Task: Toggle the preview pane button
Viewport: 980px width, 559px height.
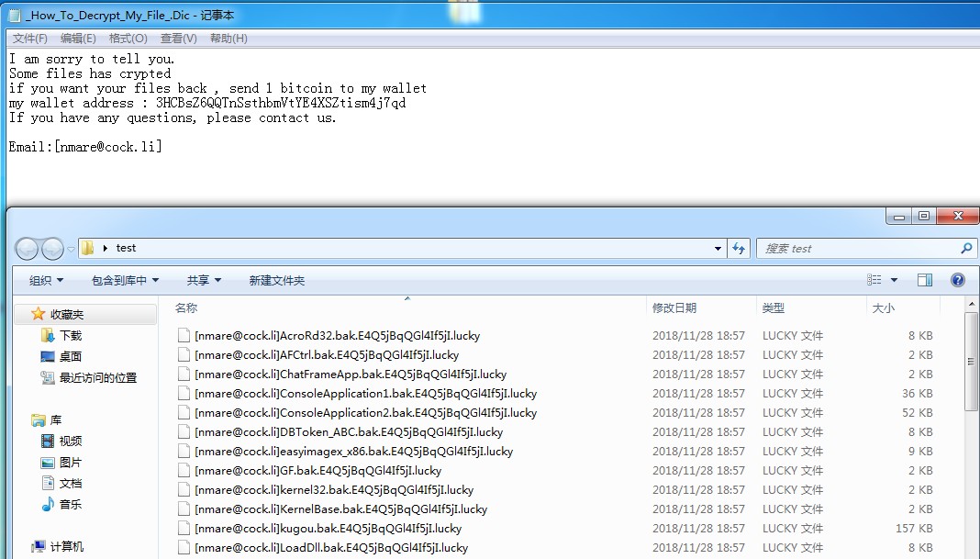Action: (925, 279)
